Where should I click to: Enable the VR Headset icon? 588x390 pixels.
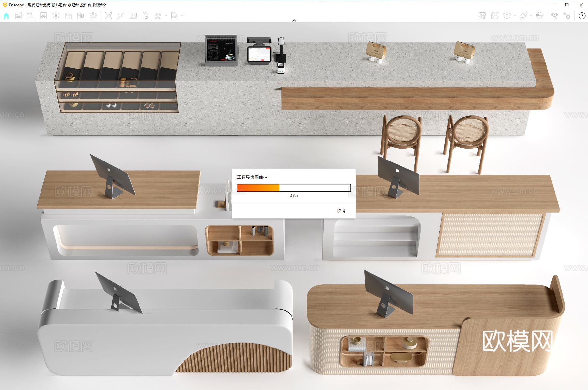coord(539,16)
